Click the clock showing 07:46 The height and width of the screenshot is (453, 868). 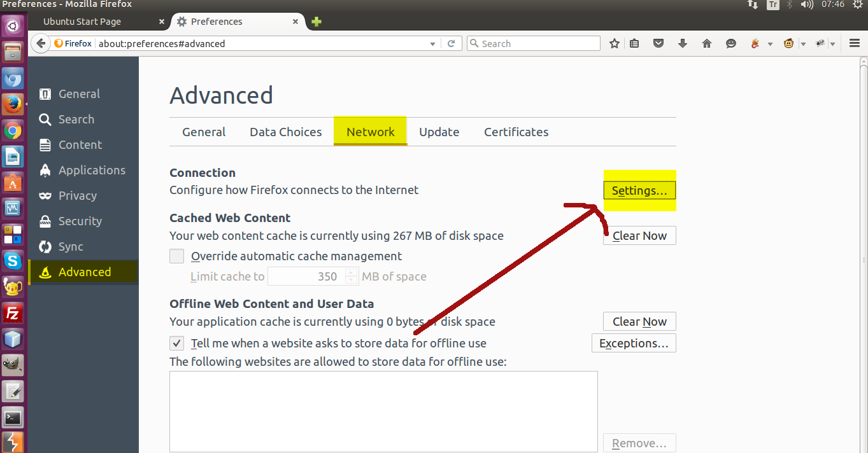[832, 4]
